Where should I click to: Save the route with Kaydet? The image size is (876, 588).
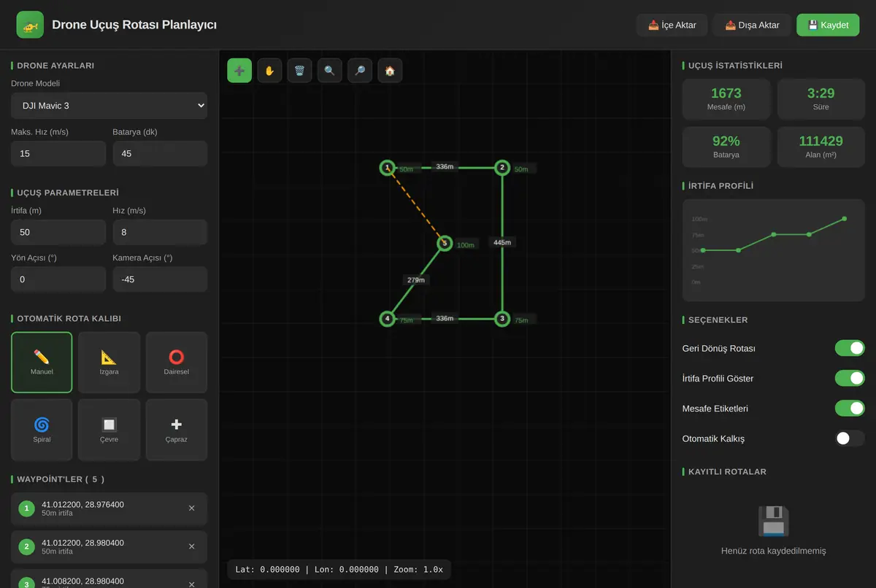click(828, 25)
